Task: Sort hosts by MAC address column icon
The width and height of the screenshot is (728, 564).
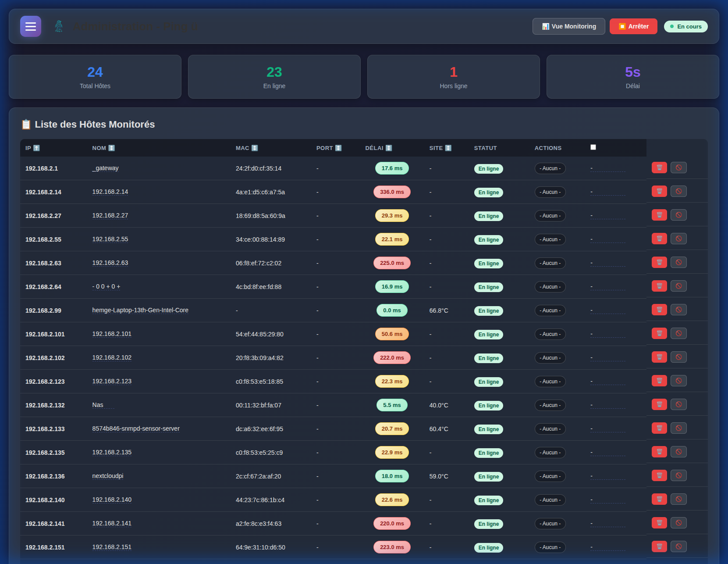Action: [x=255, y=148]
